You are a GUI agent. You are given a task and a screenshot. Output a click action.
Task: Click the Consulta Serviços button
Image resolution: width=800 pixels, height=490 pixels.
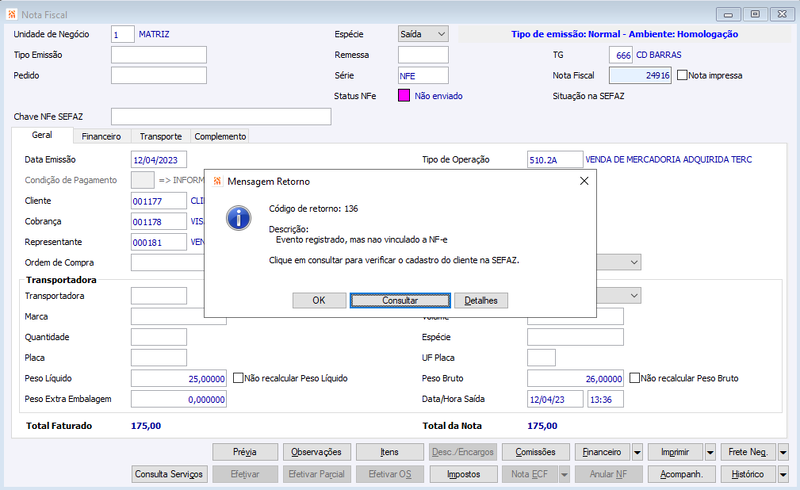pos(169,474)
